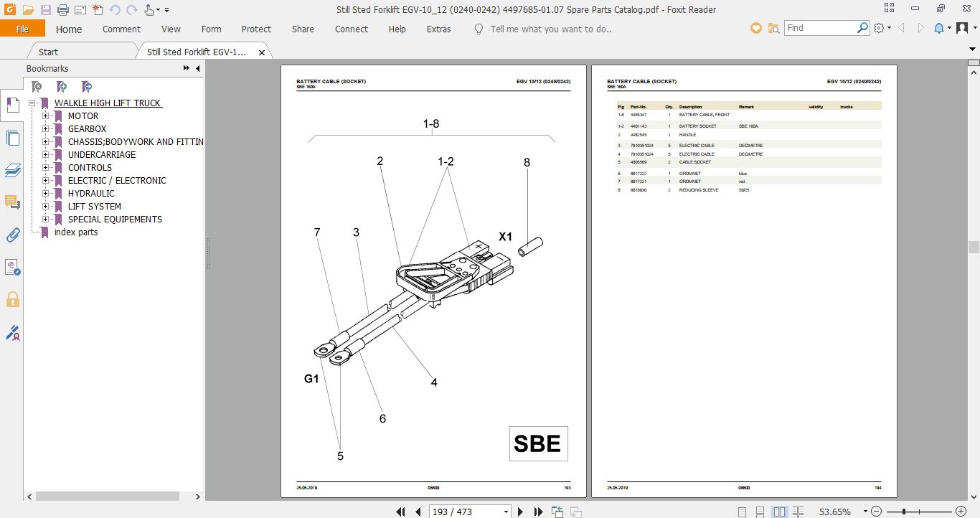This screenshot has height=518, width=980.
Task: Click the Tell me what you want to do box
Action: click(550, 29)
